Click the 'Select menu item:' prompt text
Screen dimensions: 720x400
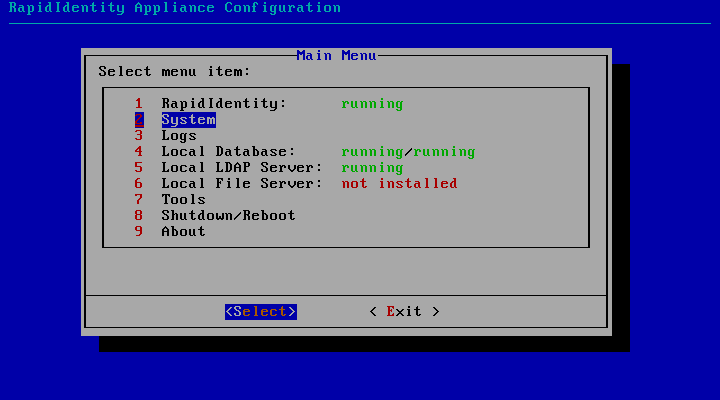click(x=174, y=72)
